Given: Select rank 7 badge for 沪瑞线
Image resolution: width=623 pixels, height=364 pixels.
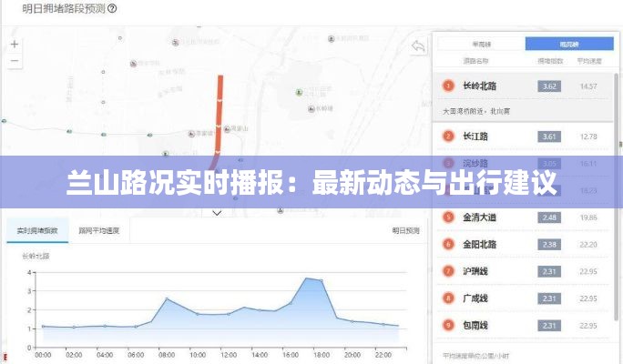Looking at the screenshot, I should point(448,271).
